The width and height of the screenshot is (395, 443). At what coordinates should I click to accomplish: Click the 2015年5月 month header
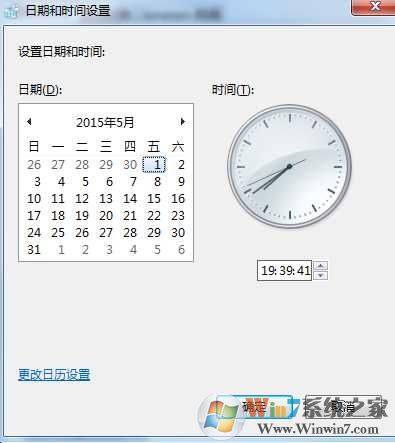tap(105, 122)
